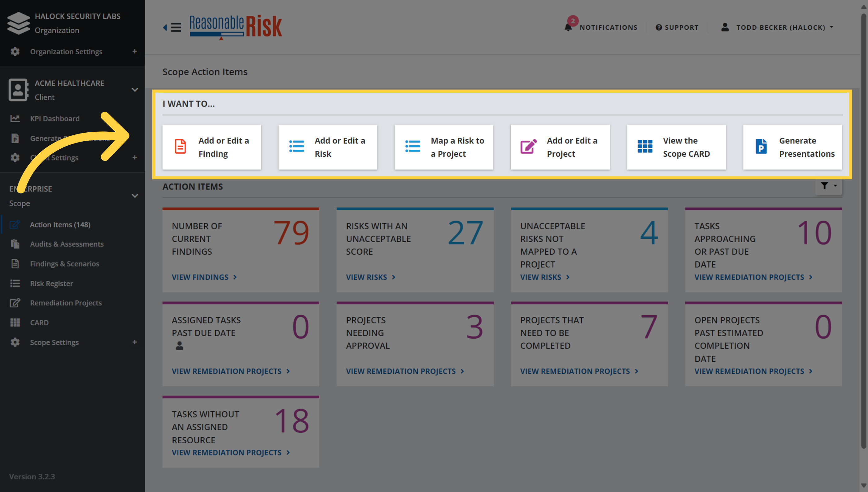The width and height of the screenshot is (868, 492).
Task: View remediation projects for tasks approaching due date
Action: (753, 277)
